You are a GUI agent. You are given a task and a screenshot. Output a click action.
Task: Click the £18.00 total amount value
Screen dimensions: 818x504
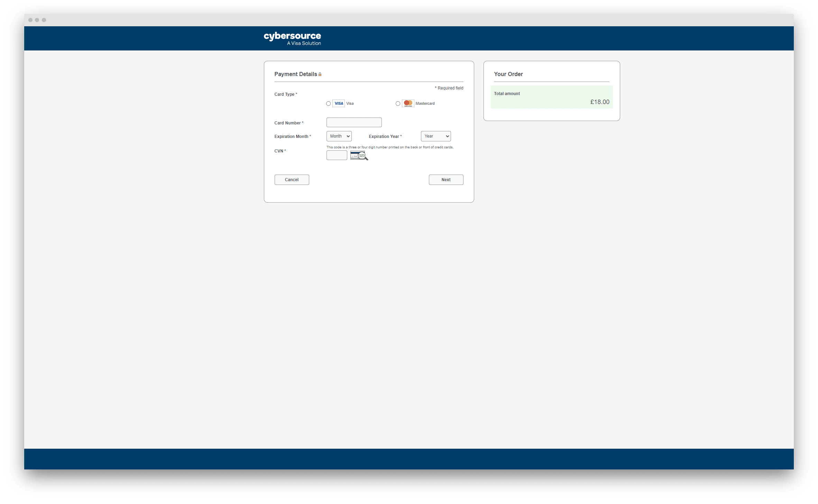tap(600, 102)
